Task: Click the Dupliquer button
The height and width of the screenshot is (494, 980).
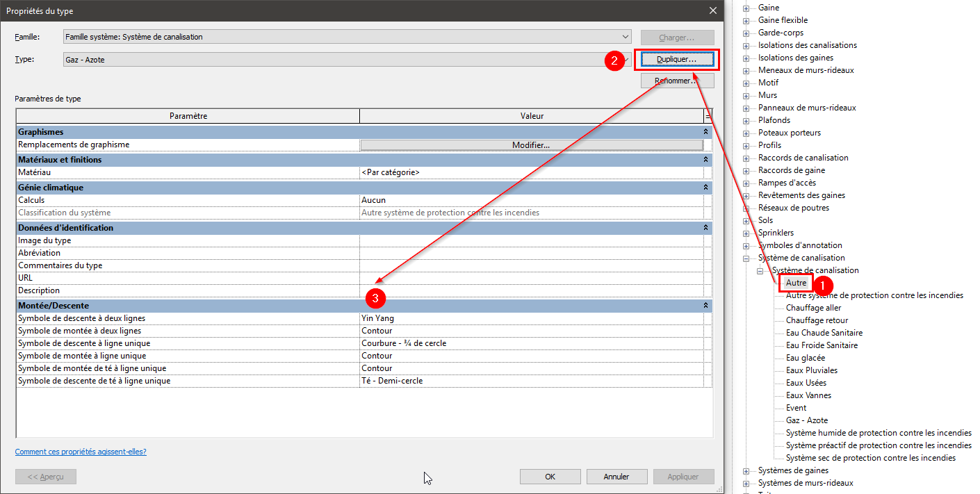Action: [676, 60]
